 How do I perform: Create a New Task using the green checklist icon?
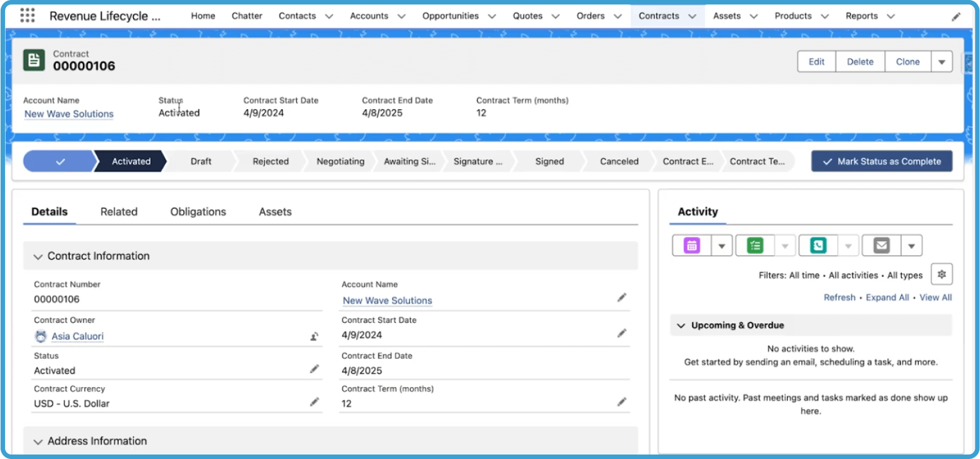click(754, 245)
